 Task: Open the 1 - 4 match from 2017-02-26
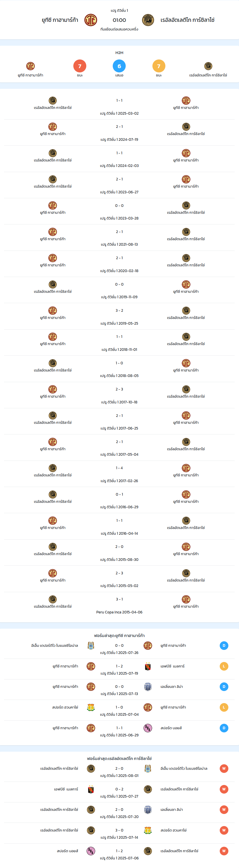point(119,474)
